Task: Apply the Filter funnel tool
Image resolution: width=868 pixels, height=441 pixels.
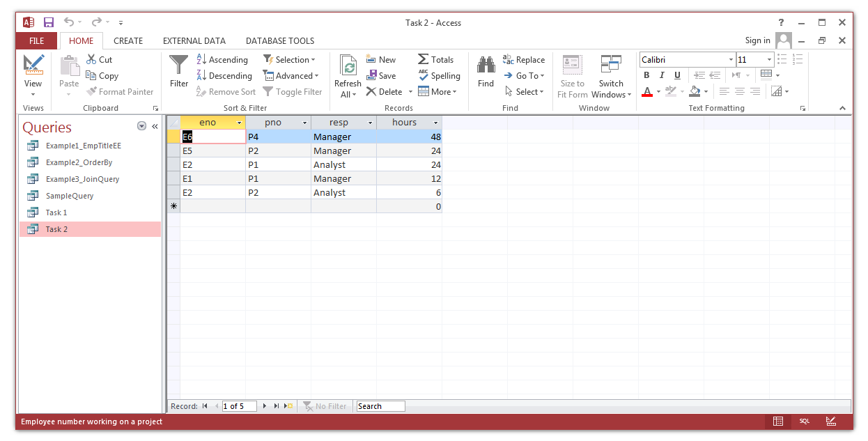Action: coord(179,72)
